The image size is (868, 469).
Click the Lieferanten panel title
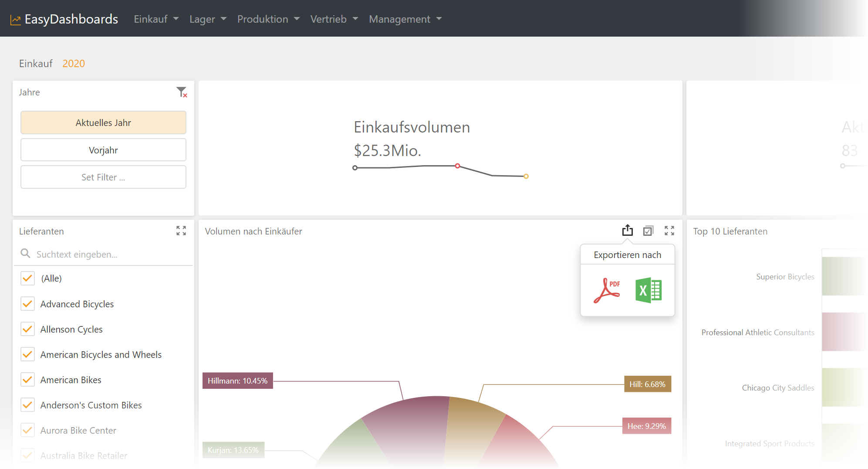[41, 231]
